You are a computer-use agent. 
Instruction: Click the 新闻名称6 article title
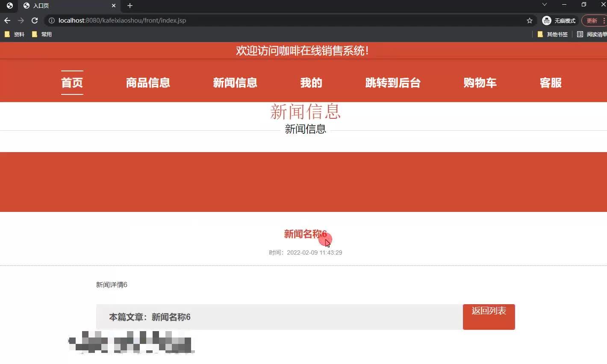305,234
